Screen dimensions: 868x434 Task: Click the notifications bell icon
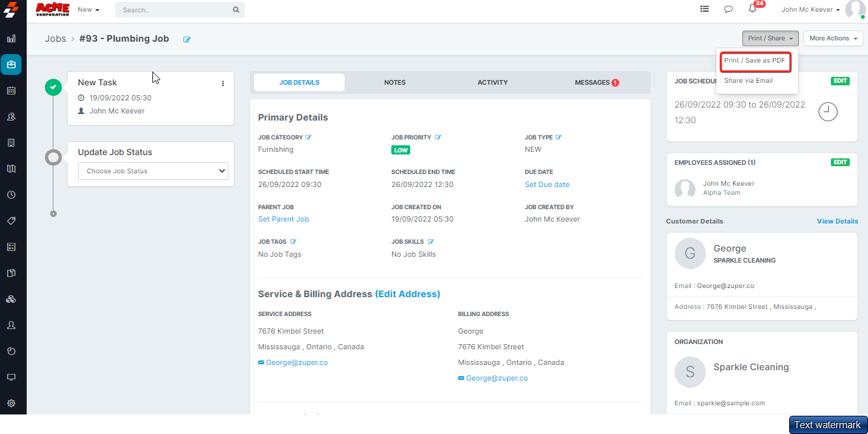pos(752,9)
